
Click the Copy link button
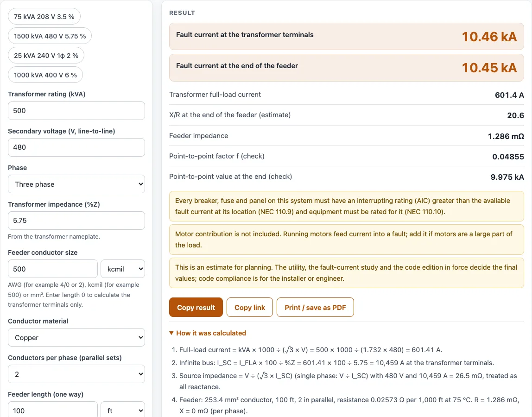pos(250,307)
